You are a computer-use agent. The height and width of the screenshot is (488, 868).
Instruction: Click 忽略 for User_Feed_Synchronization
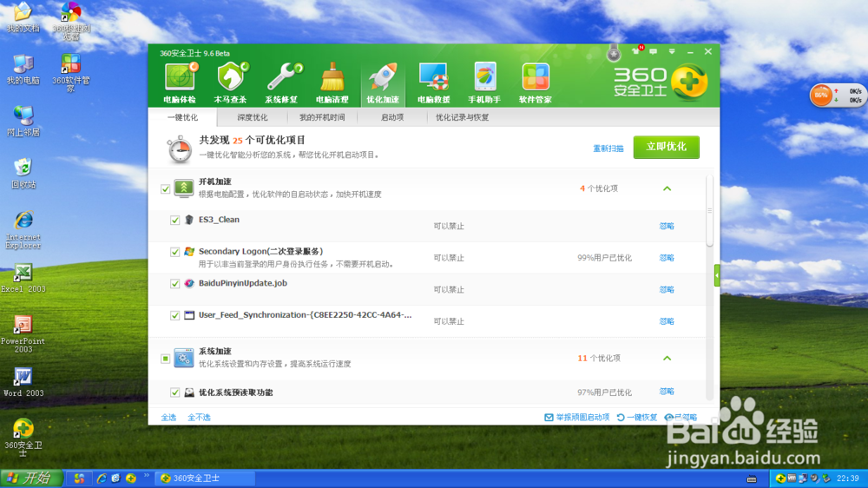(667, 321)
